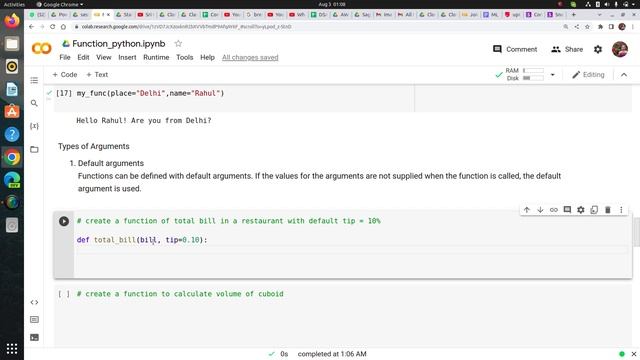Image resolution: width=640 pixels, height=360 pixels.
Task: Open Colab settings gear
Action: pos(598,49)
